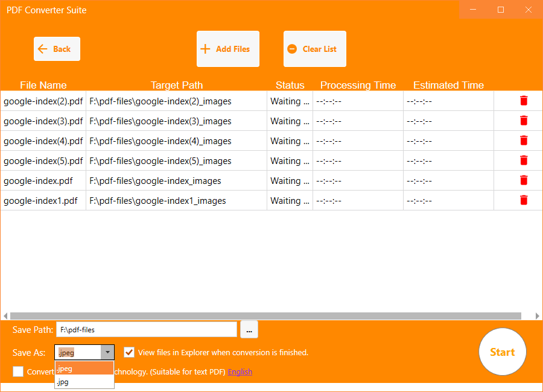Image resolution: width=543 pixels, height=392 pixels.
Task: Check the Convert option checkbox at bottom left
Action: click(18, 371)
